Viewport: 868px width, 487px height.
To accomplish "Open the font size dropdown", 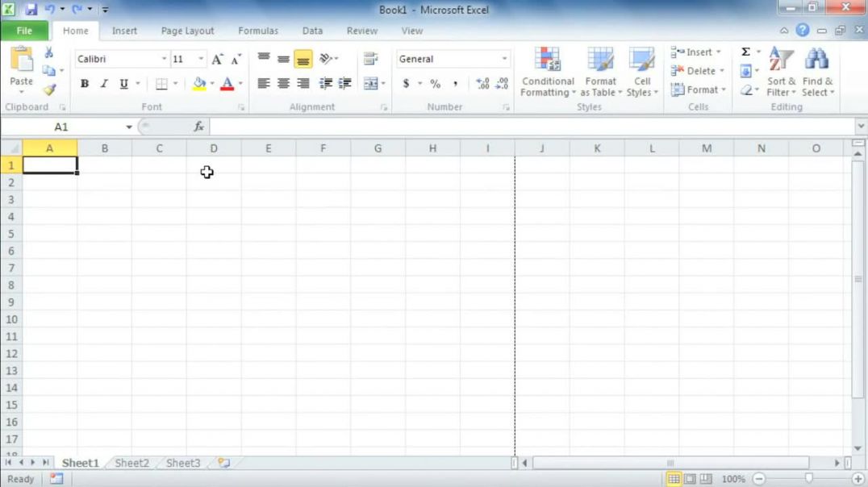I will pos(200,59).
